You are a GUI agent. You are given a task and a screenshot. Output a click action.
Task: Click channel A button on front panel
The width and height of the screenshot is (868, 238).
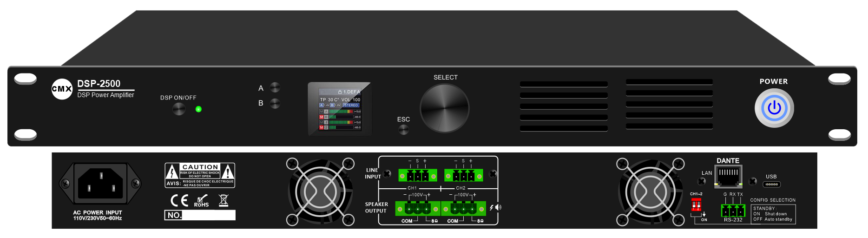pos(275,87)
